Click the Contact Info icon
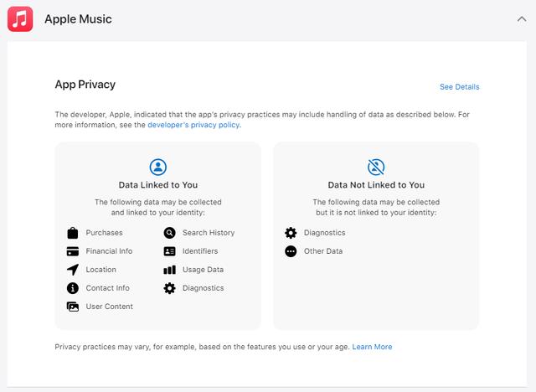 73,288
